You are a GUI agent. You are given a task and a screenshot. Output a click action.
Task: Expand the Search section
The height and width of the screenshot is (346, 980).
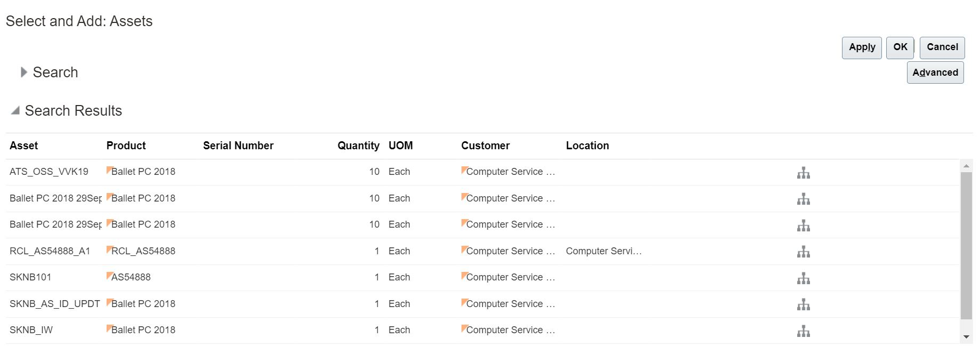pyautogui.click(x=23, y=73)
